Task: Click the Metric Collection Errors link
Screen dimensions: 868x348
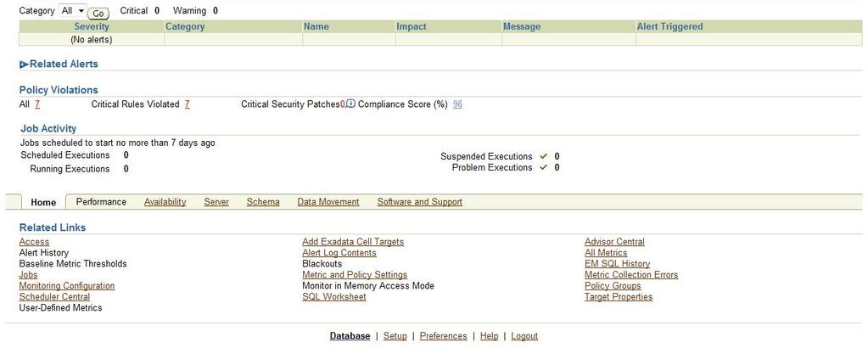Action: tap(631, 275)
